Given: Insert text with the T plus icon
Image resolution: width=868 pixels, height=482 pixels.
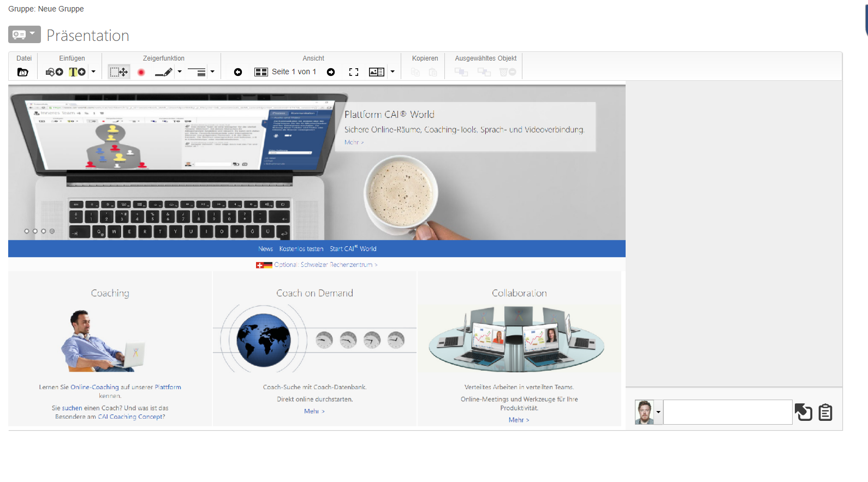Looking at the screenshot, I should coord(77,72).
